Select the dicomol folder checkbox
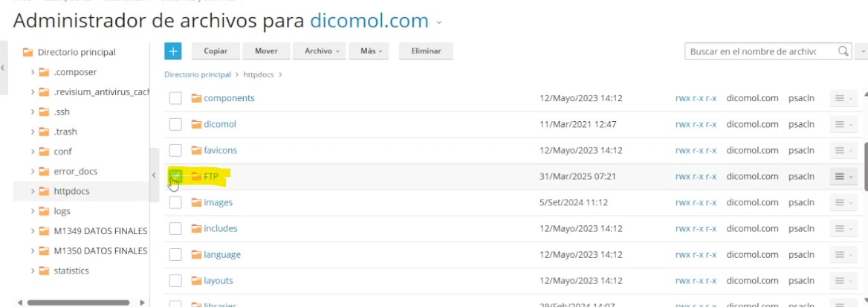The image size is (868, 307). (175, 124)
